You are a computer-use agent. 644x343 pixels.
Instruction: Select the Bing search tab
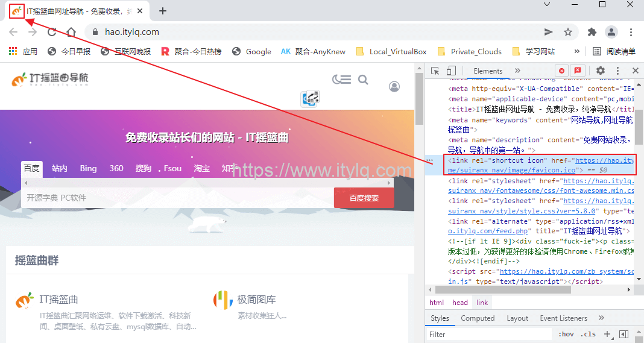coord(88,168)
